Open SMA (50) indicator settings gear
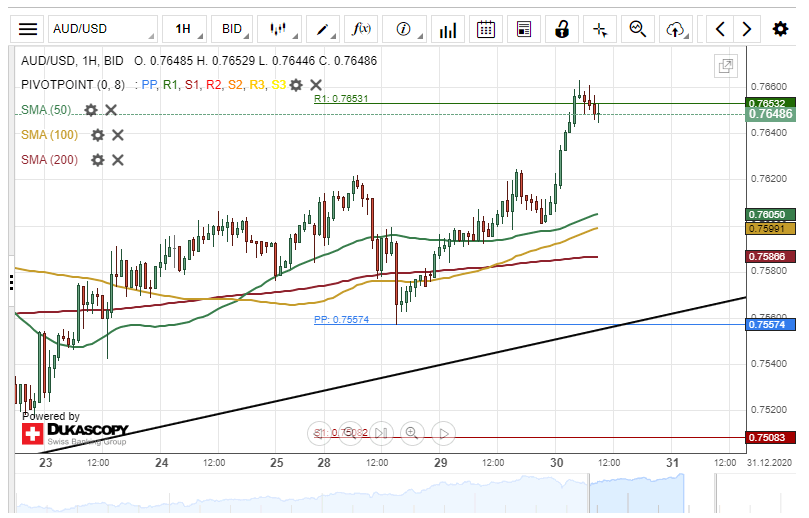This screenshot has width=809, height=518. (91, 110)
